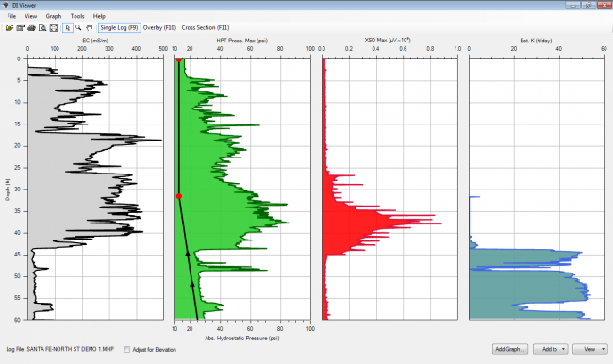Select the pointer cursor tool
The height and width of the screenshot is (364, 613).
pos(67,27)
